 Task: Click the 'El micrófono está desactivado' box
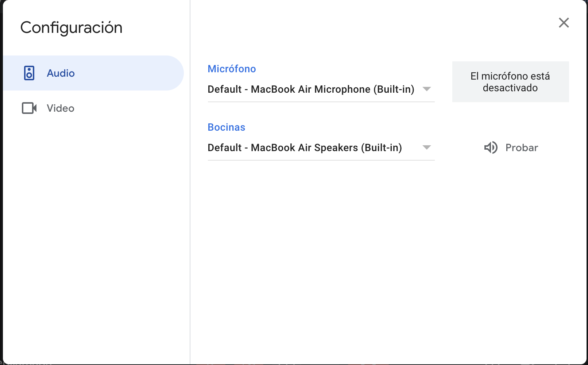click(510, 82)
